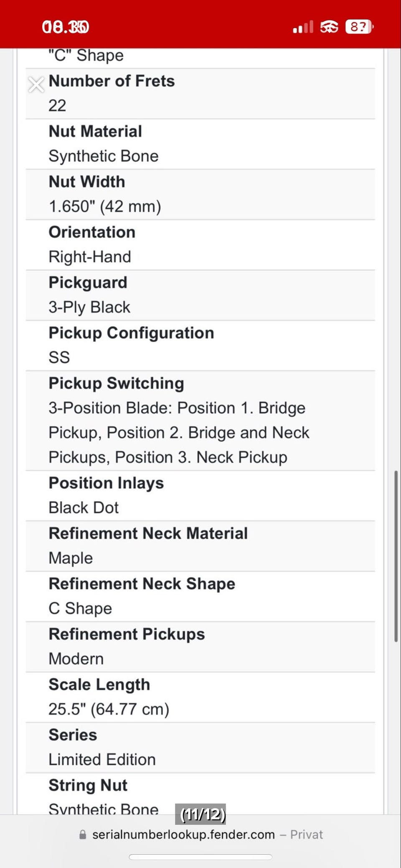Tap the serialnumberlookup.fender.com address
Screen dimensions: 401x868
click(183, 835)
